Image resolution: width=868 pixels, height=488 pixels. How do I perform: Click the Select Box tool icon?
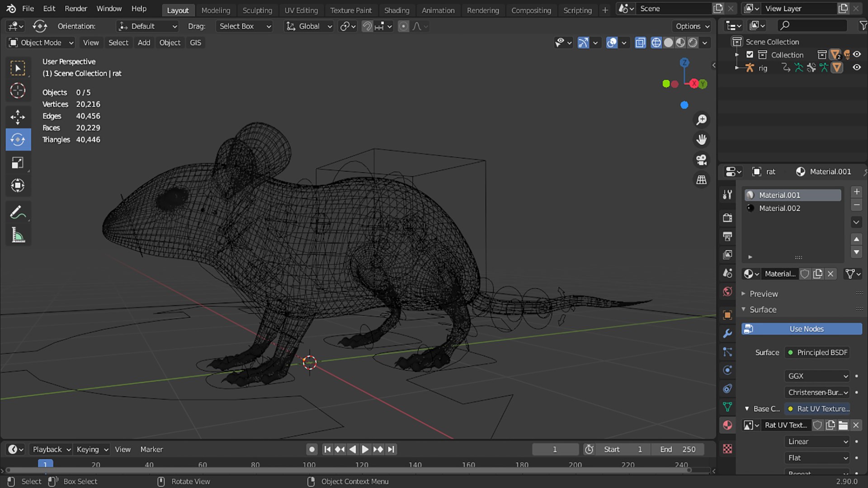point(18,68)
